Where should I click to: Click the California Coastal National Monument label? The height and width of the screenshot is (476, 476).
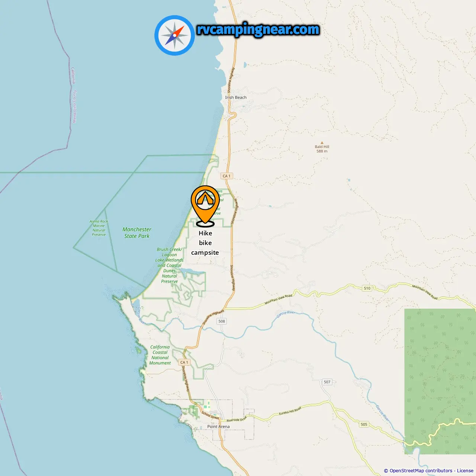tap(160, 355)
